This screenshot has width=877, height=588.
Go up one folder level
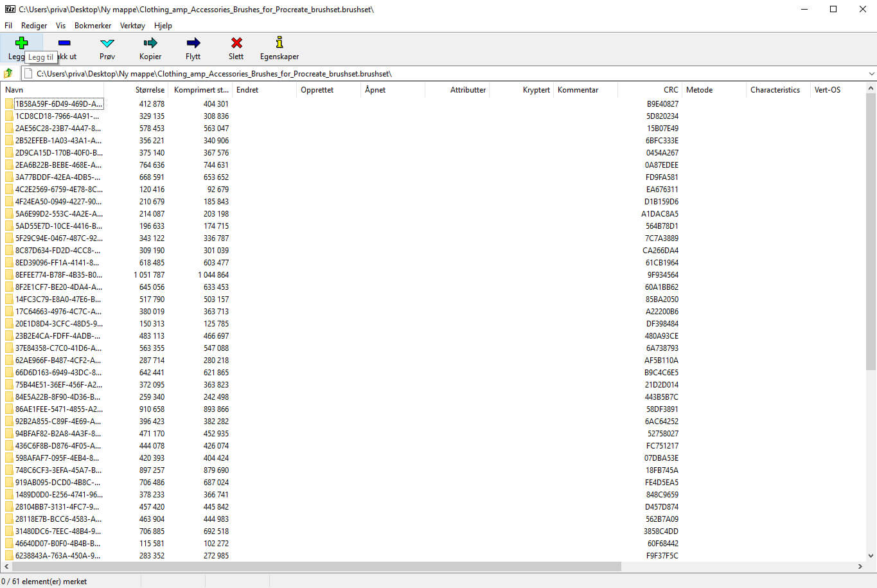point(8,73)
